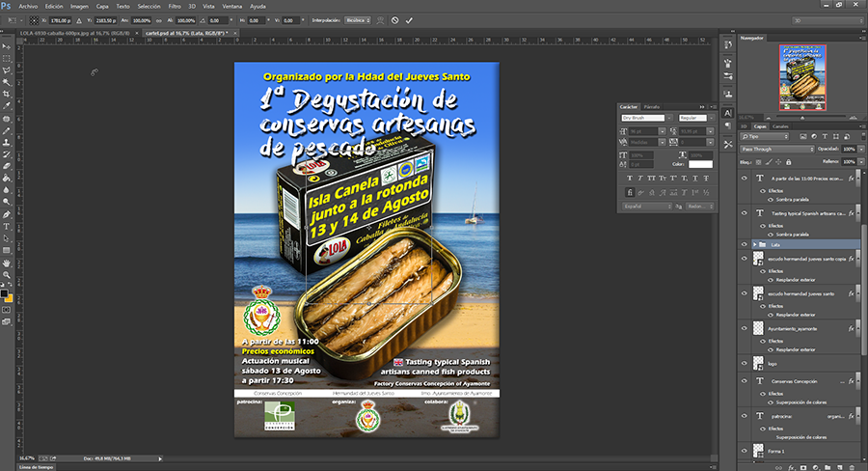Apply faux bold in Carácter panel
The height and width of the screenshot is (471, 868).
tap(630, 179)
